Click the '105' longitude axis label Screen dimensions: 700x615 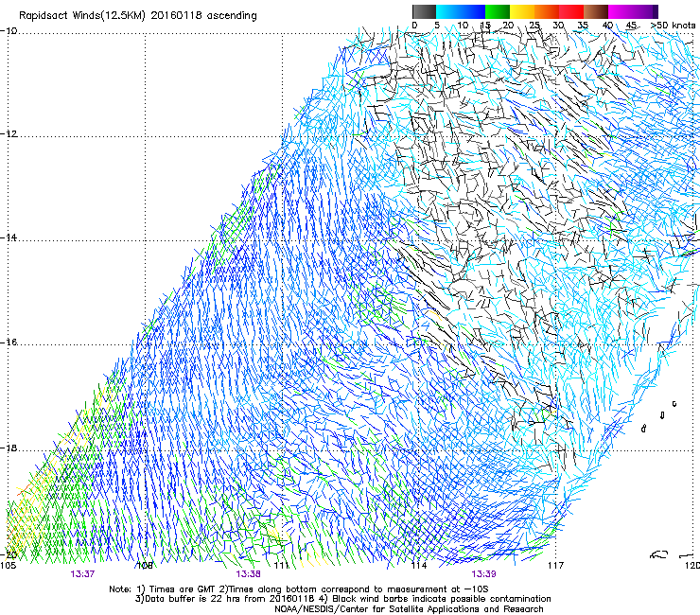(8, 566)
